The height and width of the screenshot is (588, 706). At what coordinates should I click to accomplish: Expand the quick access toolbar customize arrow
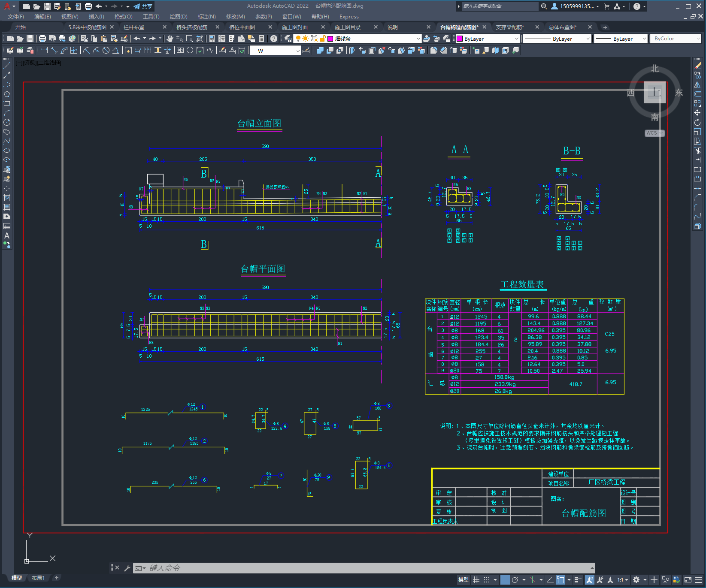(128, 6)
